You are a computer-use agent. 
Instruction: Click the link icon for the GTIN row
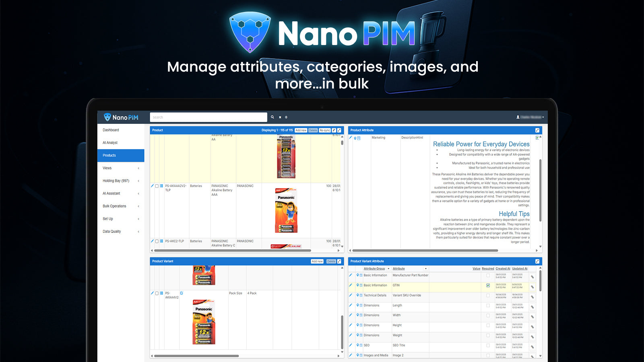click(532, 287)
